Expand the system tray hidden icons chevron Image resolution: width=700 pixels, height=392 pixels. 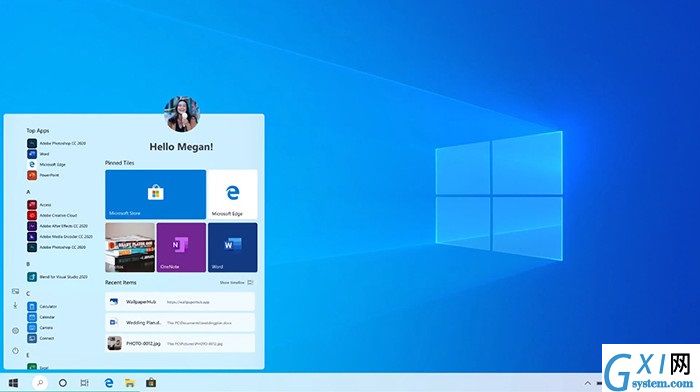[x=588, y=384]
